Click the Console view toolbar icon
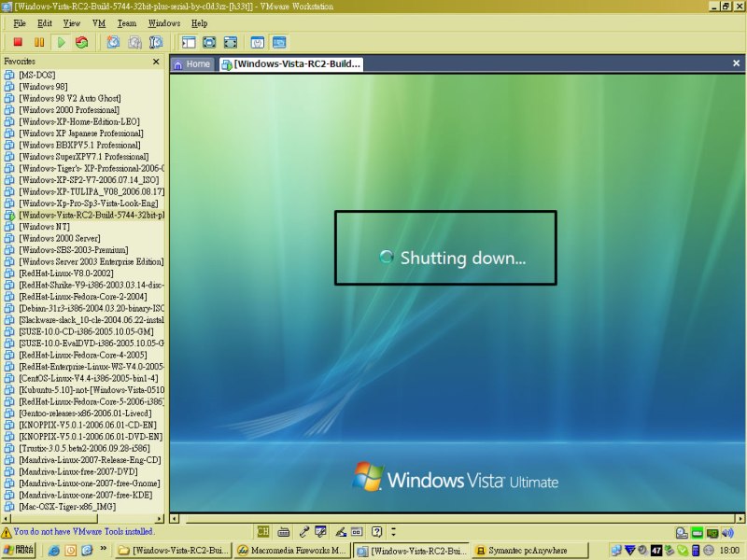Screen dimensions: 747x560 (x=279, y=42)
